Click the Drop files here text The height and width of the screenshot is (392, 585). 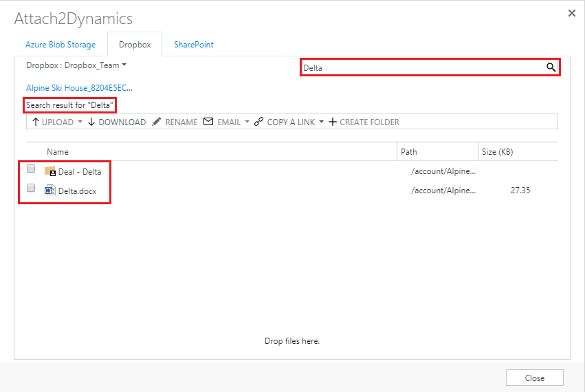pyautogui.click(x=292, y=341)
